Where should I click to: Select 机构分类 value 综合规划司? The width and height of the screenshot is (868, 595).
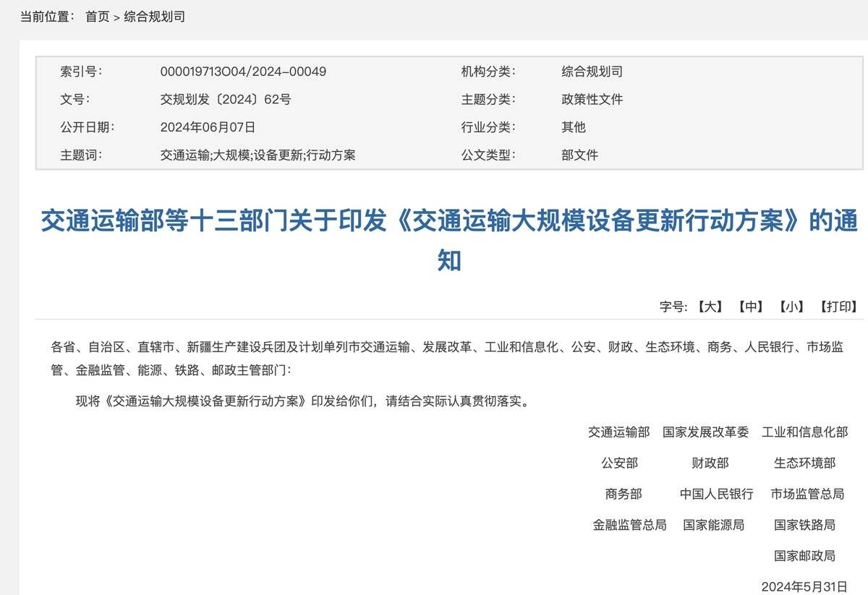click(x=592, y=72)
